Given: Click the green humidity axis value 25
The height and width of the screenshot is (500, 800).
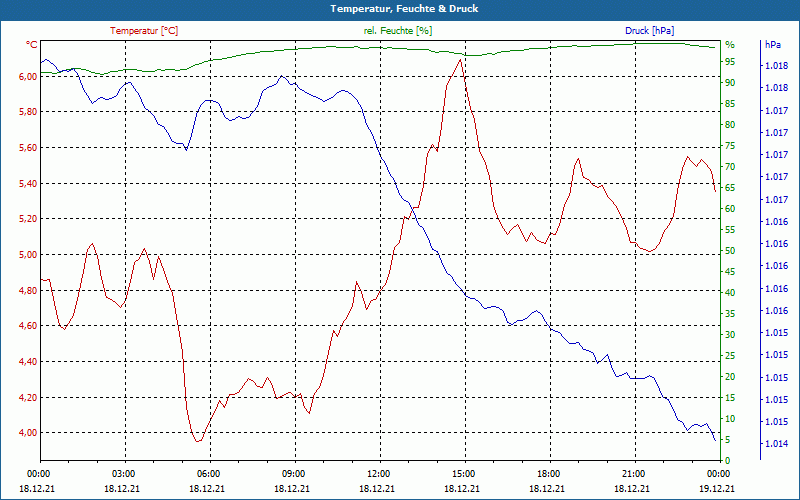Looking at the screenshot, I should tap(730, 356).
